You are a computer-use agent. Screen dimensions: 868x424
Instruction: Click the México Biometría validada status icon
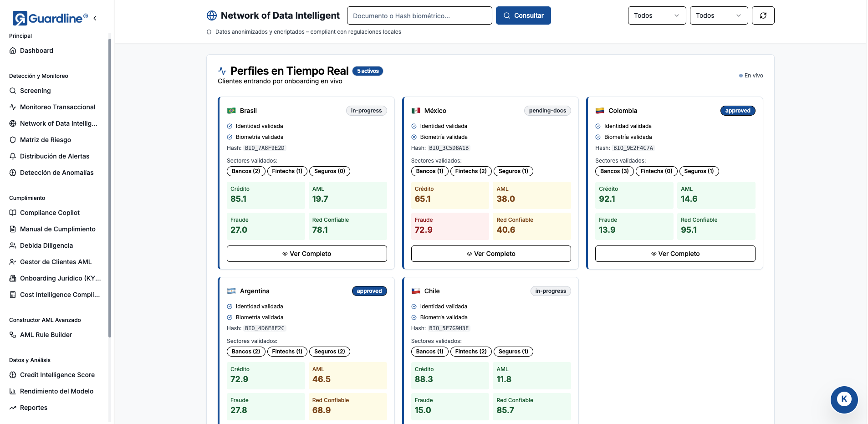click(414, 137)
